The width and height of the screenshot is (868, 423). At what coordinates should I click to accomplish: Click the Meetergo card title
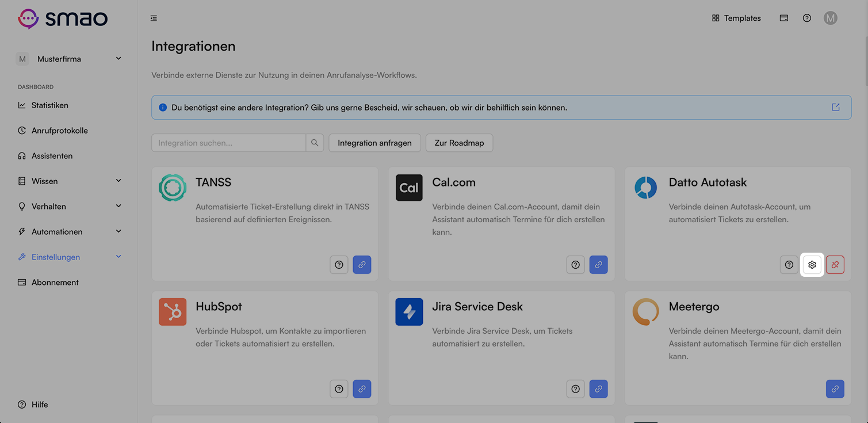694,307
